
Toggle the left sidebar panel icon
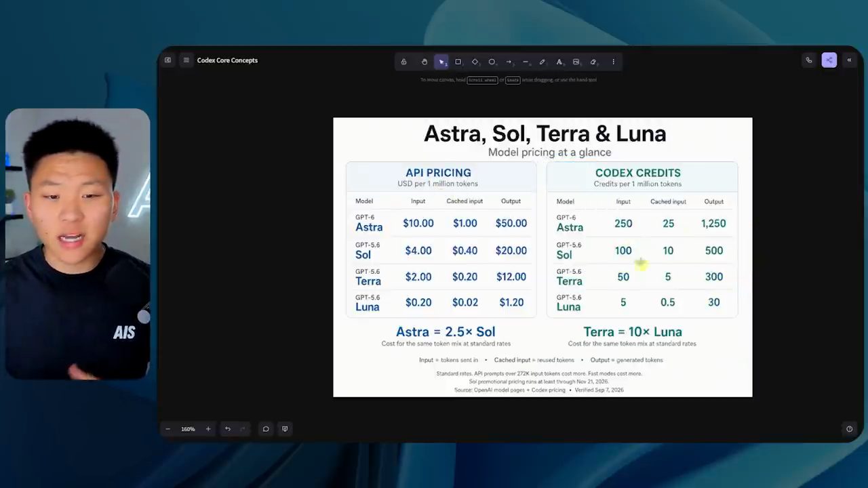pos(168,60)
